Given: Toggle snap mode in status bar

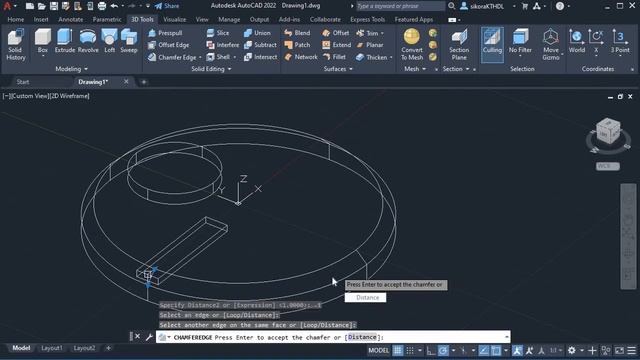Looking at the screenshot, I should point(410,350).
